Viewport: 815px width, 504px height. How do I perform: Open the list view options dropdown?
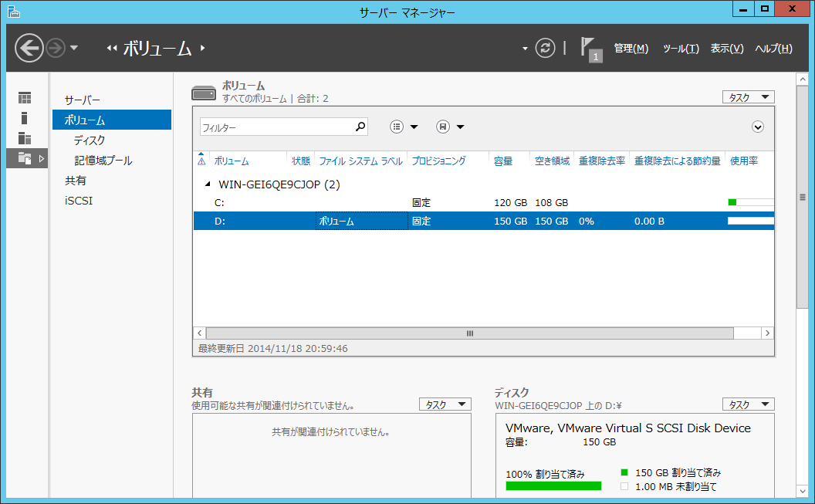pyautogui.click(x=404, y=127)
